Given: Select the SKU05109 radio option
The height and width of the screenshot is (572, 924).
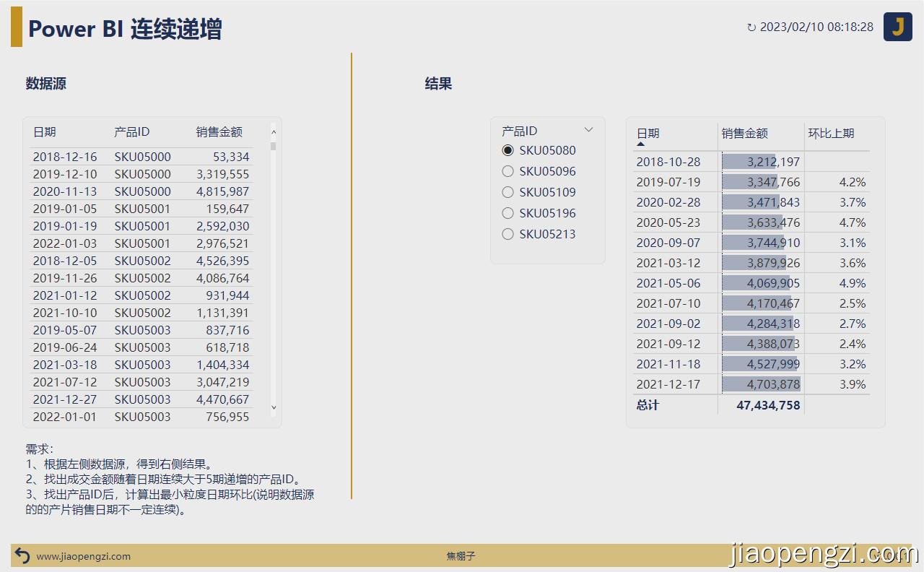Looking at the screenshot, I should tap(507, 192).
